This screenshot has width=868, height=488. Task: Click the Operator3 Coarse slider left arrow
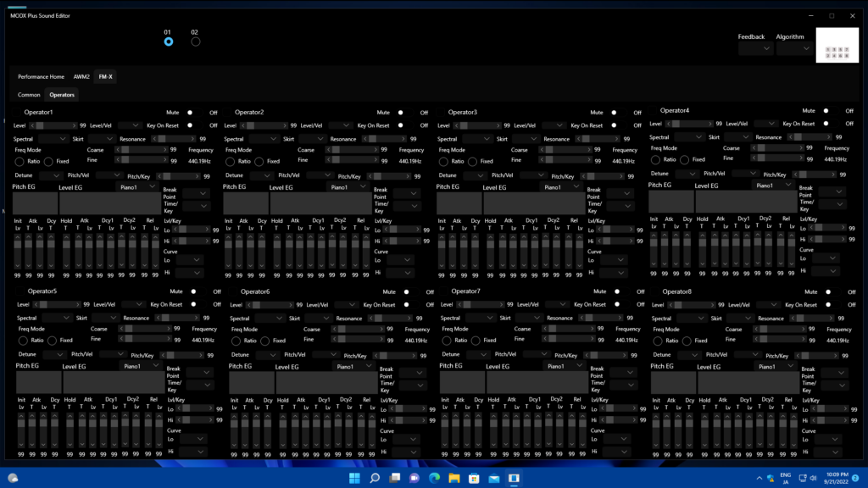[542, 149]
